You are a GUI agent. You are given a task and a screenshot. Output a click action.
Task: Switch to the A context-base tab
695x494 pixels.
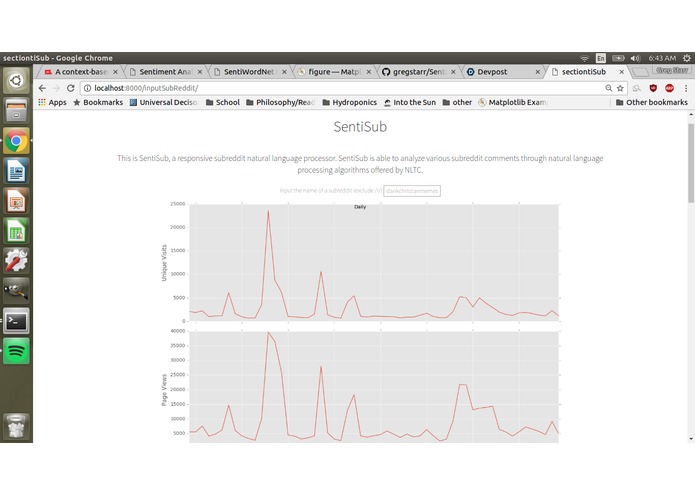pyautogui.click(x=80, y=72)
